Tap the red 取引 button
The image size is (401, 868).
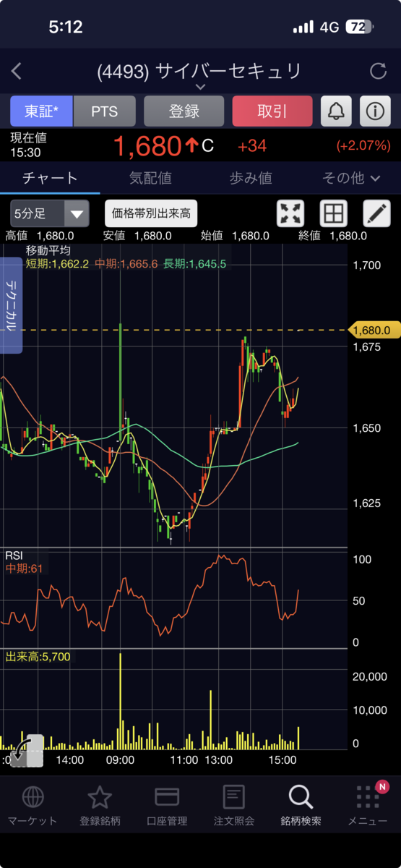(272, 111)
